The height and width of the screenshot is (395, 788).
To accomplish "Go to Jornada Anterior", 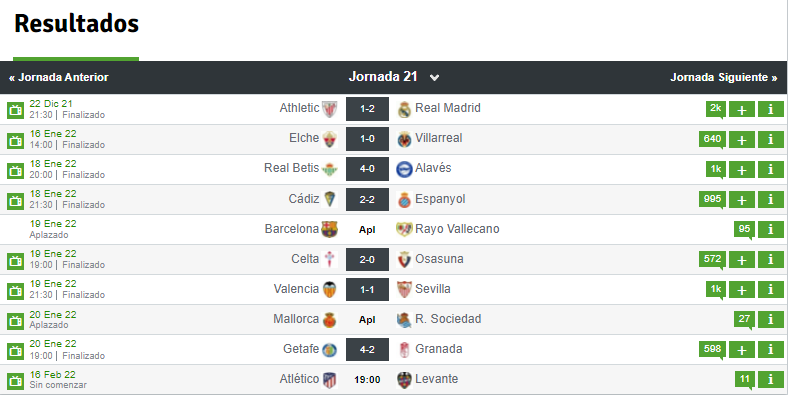I will [x=58, y=77].
